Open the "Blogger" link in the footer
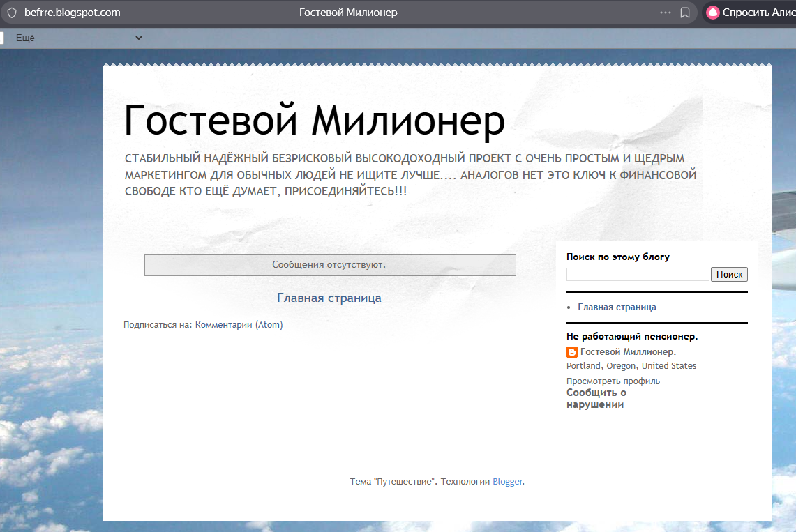Image resolution: width=796 pixels, height=532 pixels. point(507,481)
